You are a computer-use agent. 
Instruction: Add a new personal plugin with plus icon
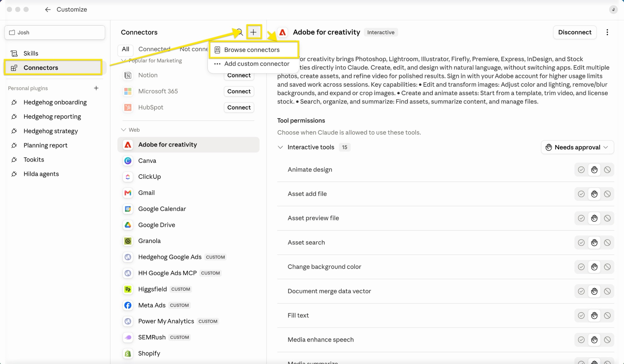tap(96, 88)
